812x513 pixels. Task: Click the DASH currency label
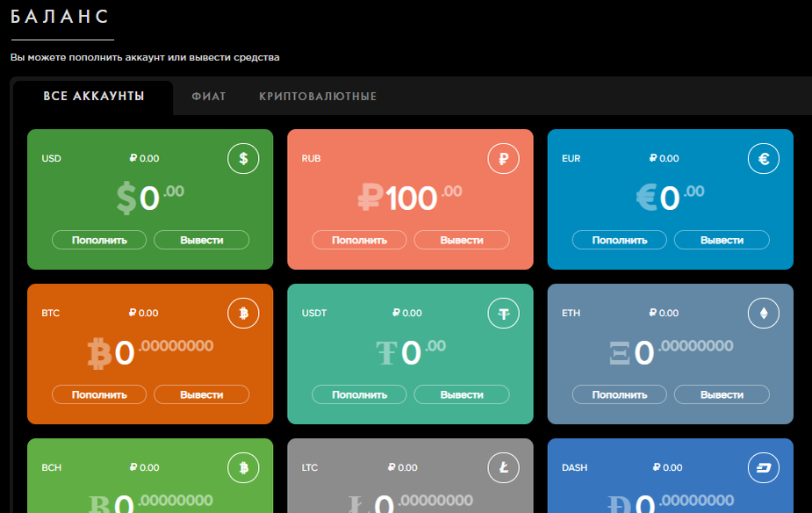click(x=575, y=467)
